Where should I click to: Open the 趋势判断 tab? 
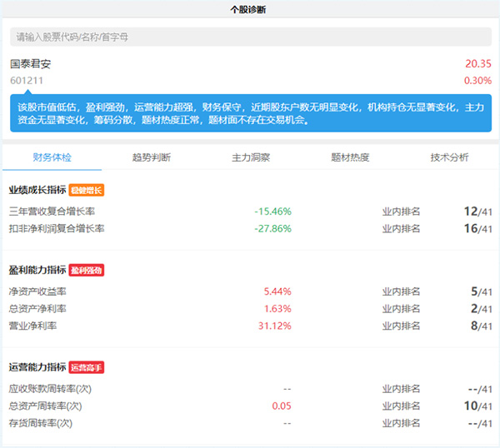point(151,157)
